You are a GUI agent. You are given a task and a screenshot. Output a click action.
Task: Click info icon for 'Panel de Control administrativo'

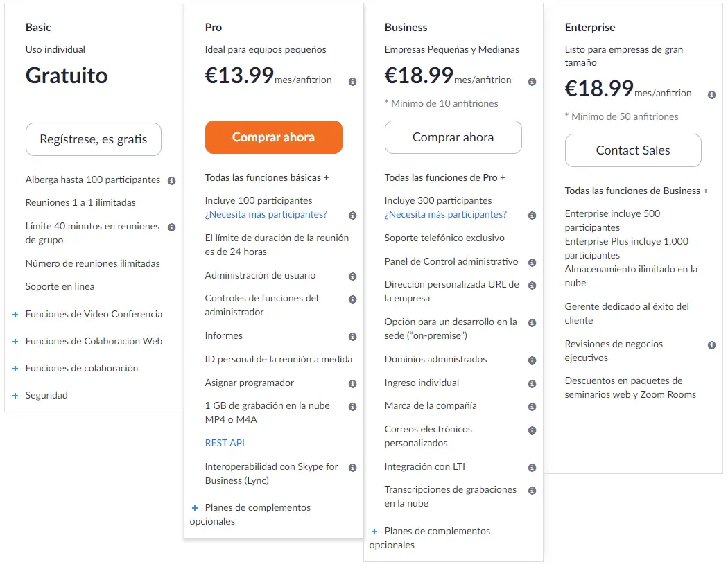pos(532,263)
